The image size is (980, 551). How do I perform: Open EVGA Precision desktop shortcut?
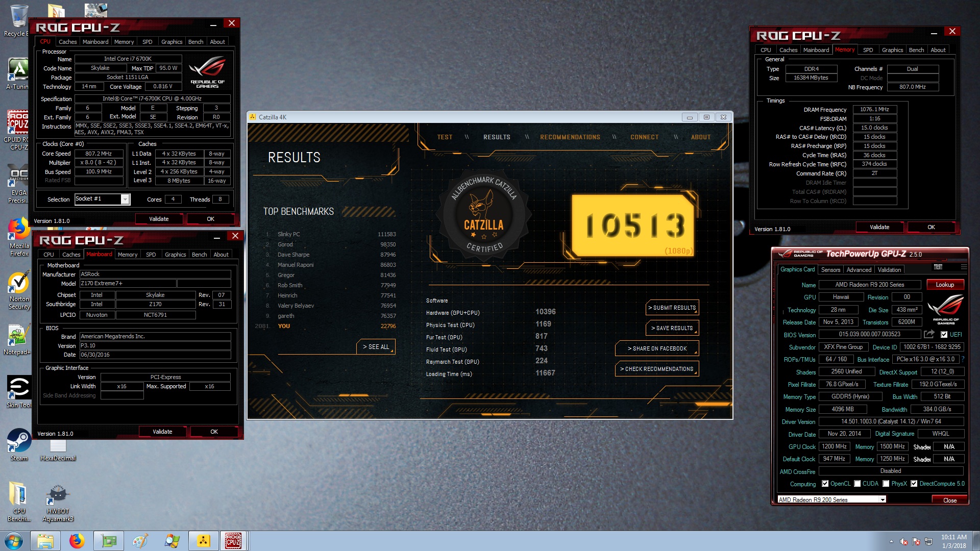(x=19, y=184)
